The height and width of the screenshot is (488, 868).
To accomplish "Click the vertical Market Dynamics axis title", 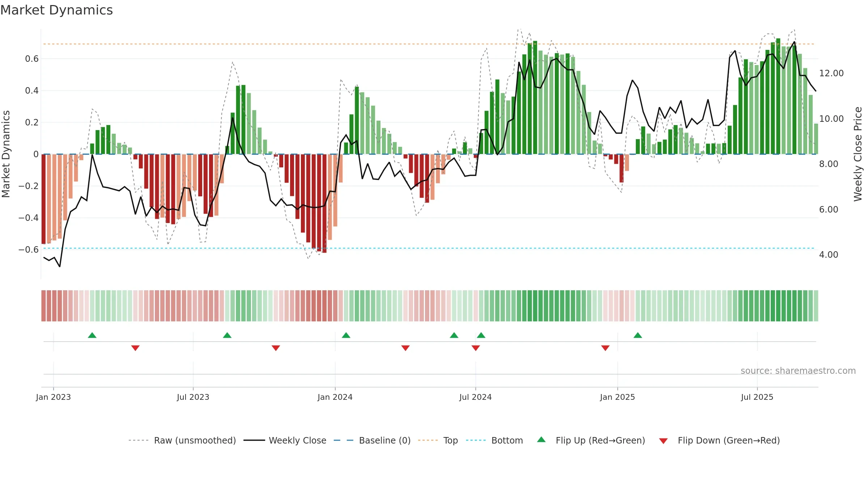I will pos(6,154).
